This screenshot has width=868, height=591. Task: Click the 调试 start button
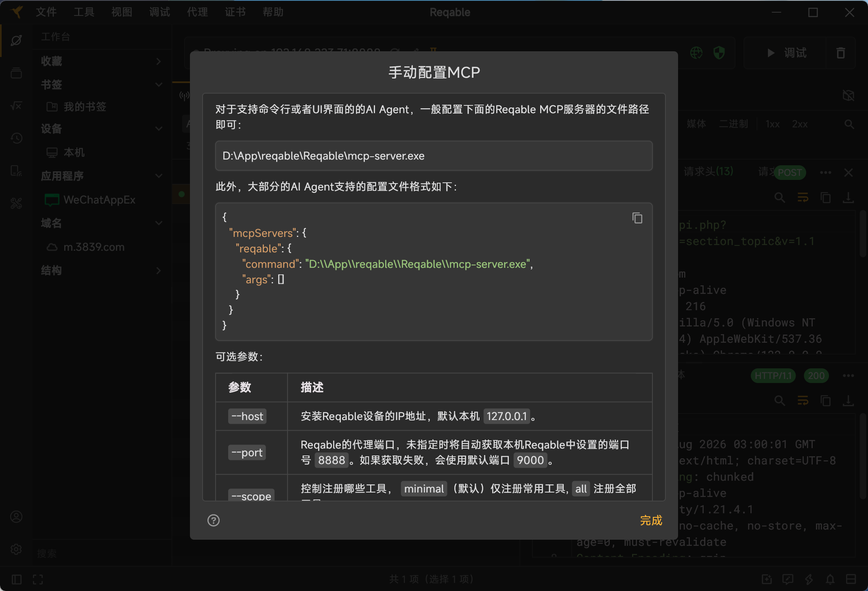pyautogui.click(x=787, y=53)
